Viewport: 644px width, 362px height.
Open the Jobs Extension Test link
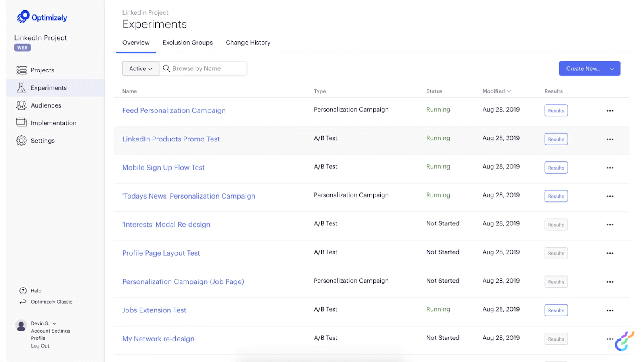(x=154, y=310)
